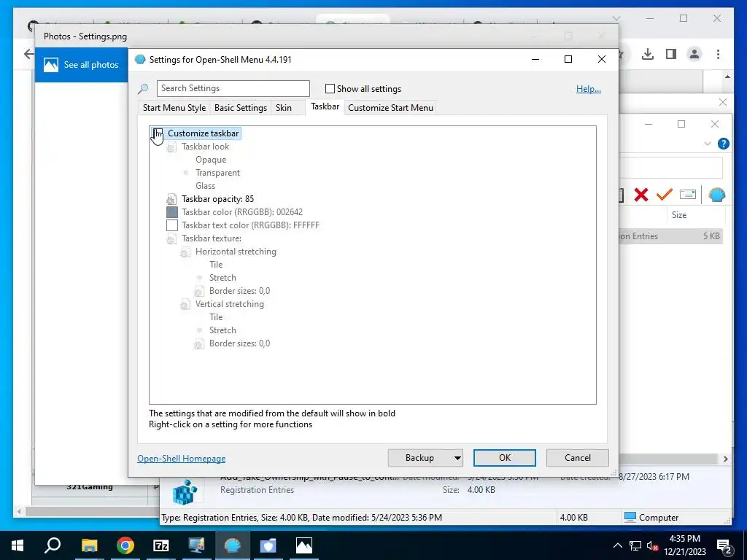The width and height of the screenshot is (747, 560).
Task: Select the Glass taskbar look option
Action: [205, 186]
